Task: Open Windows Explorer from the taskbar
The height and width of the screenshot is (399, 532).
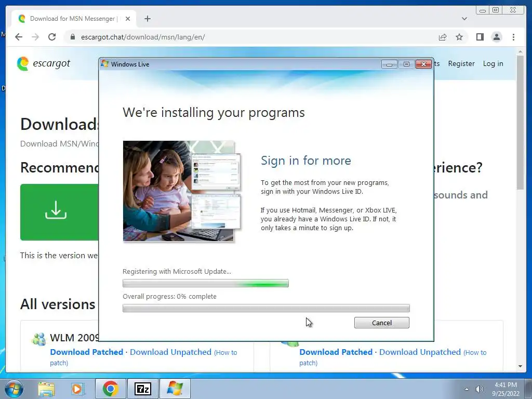Action: pos(46,389)
